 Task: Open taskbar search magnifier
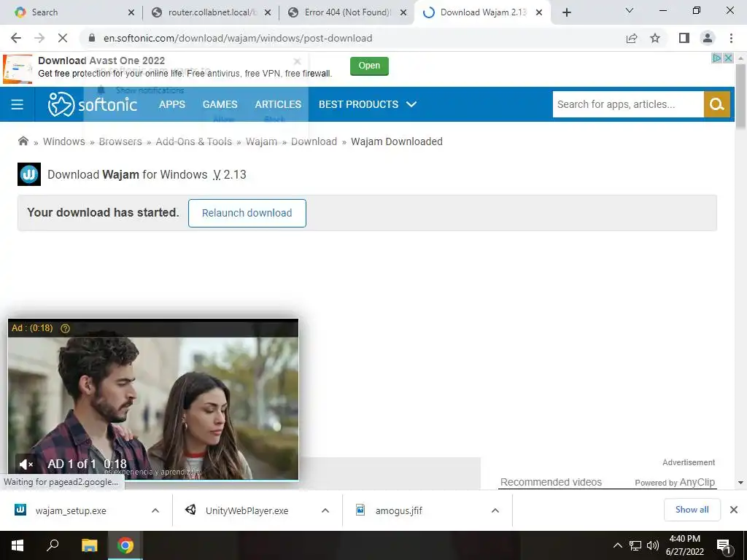tap(53, 545)
